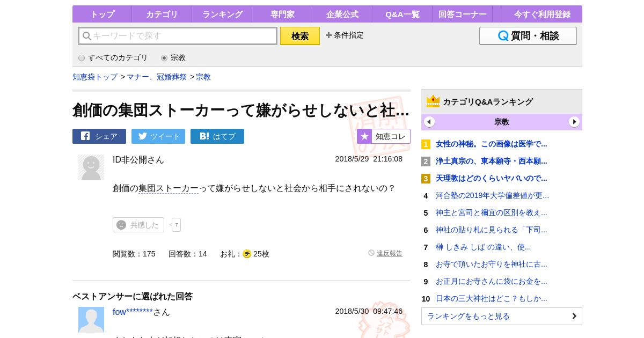Open the 企業公式 tab
The height and width of the screenshot is (338, 644).
(x=342, y=14)
